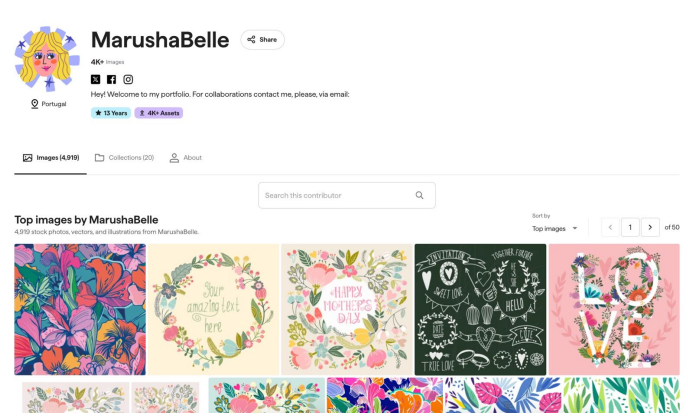
Task: Open the Instagram social profile icon
Action: 128,79
